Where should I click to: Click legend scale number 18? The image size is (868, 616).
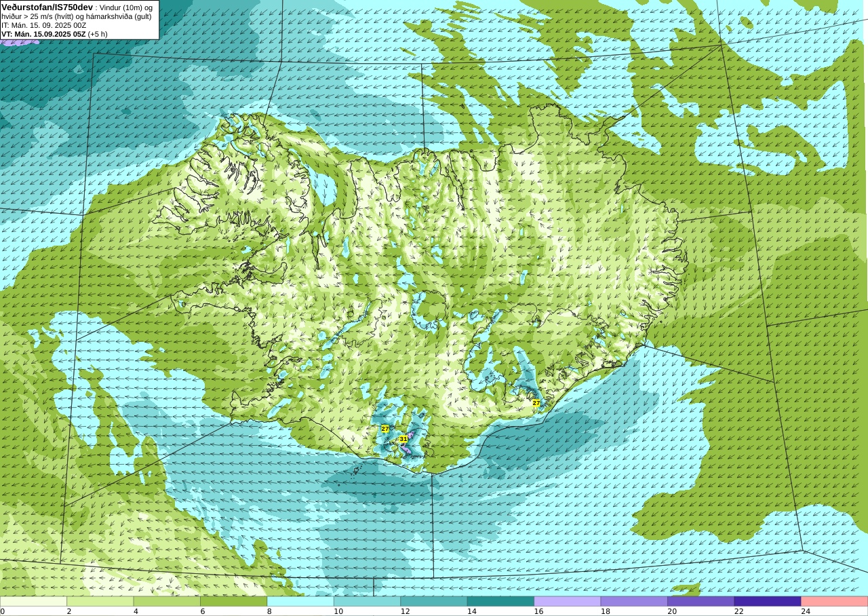pos(605,611)
